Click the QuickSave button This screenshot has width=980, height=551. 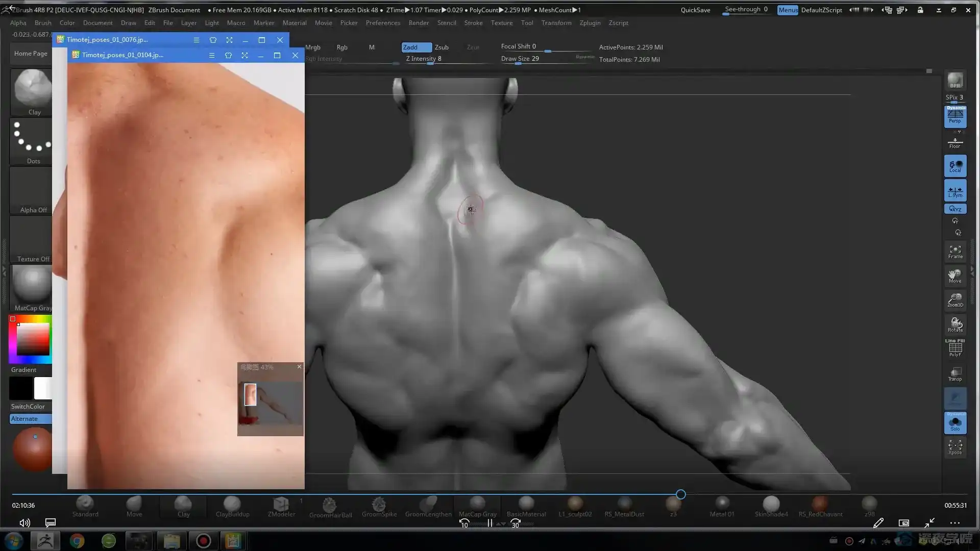[695, 10]
